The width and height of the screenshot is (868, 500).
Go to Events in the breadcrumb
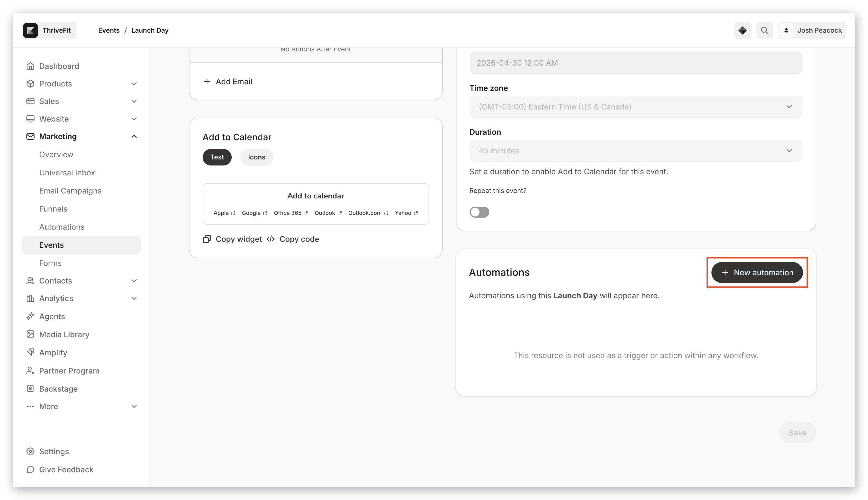pyautogui.click(x=109, y=30)
